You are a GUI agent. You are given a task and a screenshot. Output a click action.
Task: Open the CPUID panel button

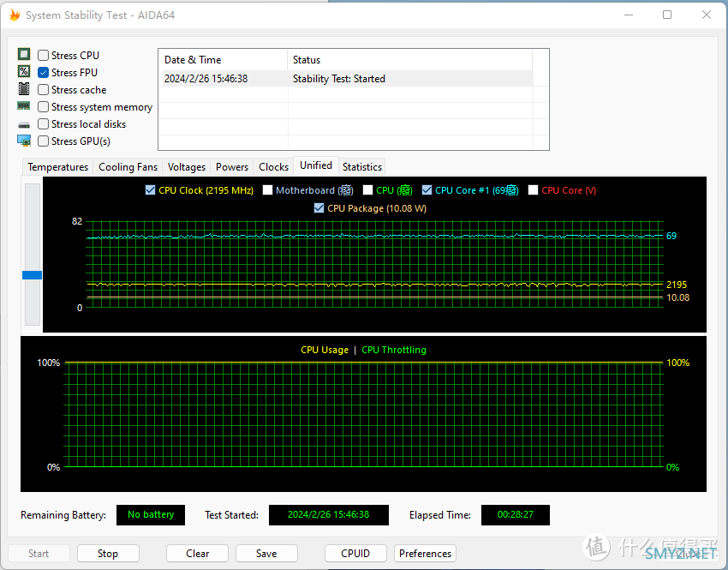tap(355, 553)
